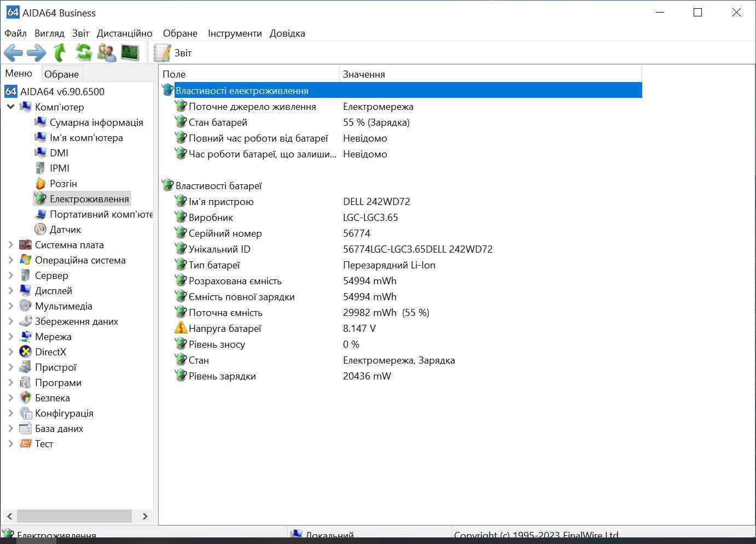Select the Стан батарей row
756x544 pixels.
pyautogui.click(x=401, y=122)
